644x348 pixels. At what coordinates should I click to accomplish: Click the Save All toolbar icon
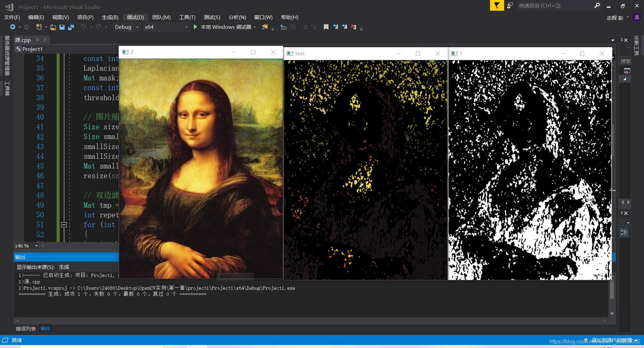[x=71, y=27]
